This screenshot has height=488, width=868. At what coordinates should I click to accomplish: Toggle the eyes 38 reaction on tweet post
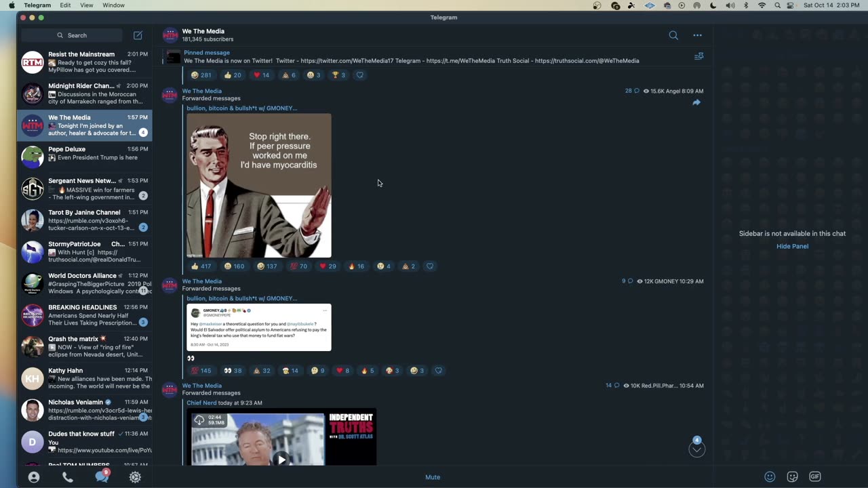click(233, 371)
